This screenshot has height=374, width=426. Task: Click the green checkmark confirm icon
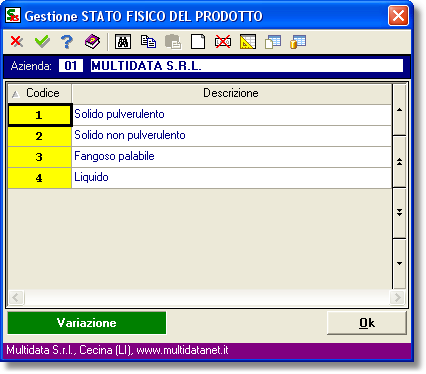click(42, 42)
